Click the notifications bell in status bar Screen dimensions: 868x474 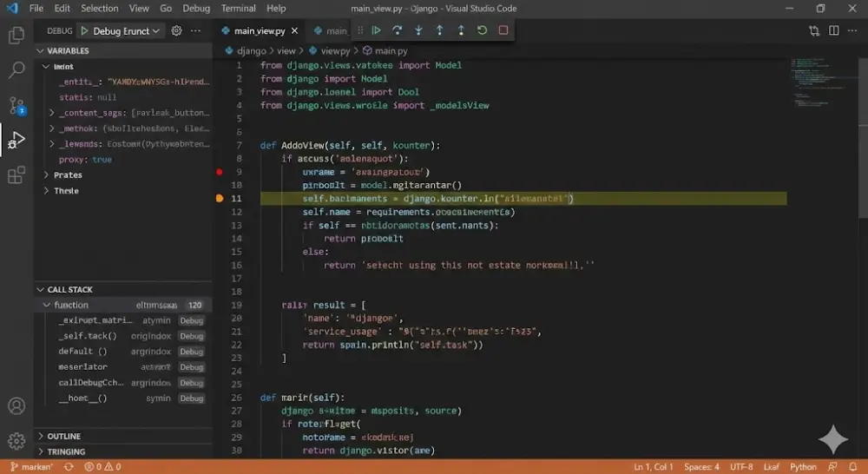[x=853, y=467]
